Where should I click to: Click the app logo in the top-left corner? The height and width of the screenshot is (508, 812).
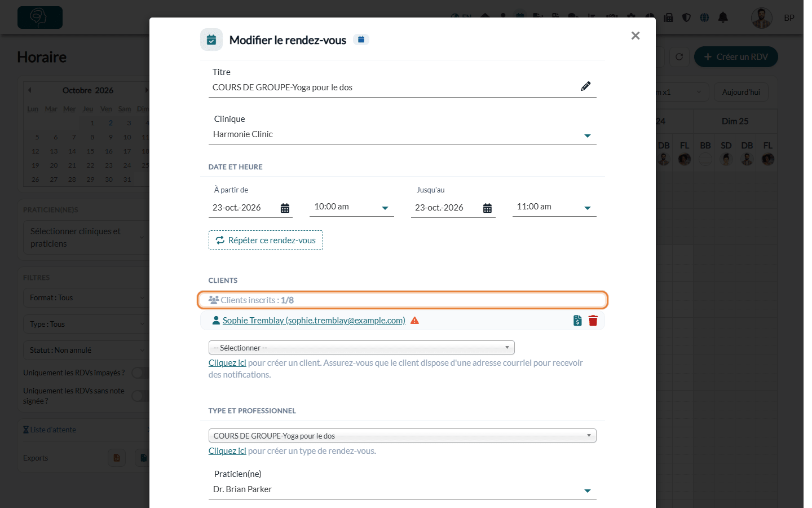click(40, 17)
